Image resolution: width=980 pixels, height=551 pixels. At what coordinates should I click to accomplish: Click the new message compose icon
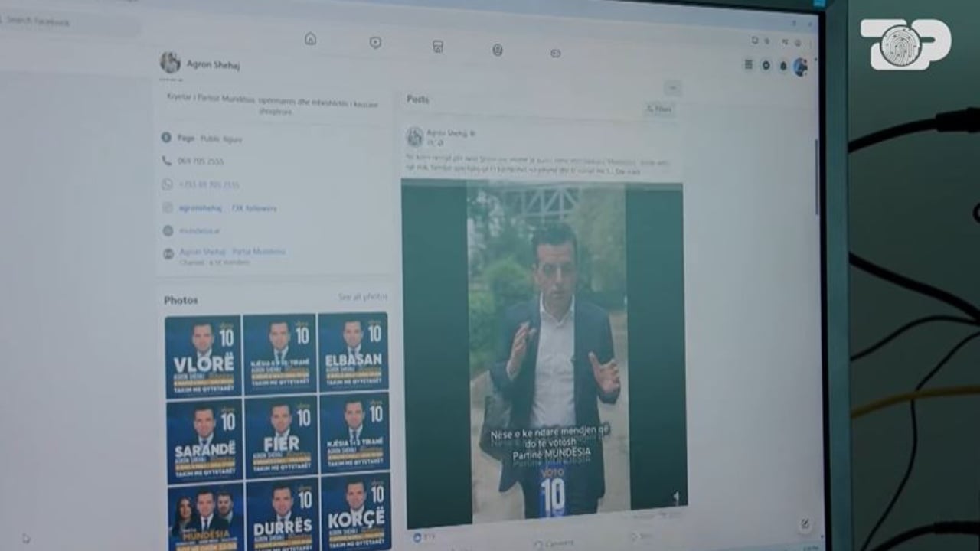click(x=805, y=525)
